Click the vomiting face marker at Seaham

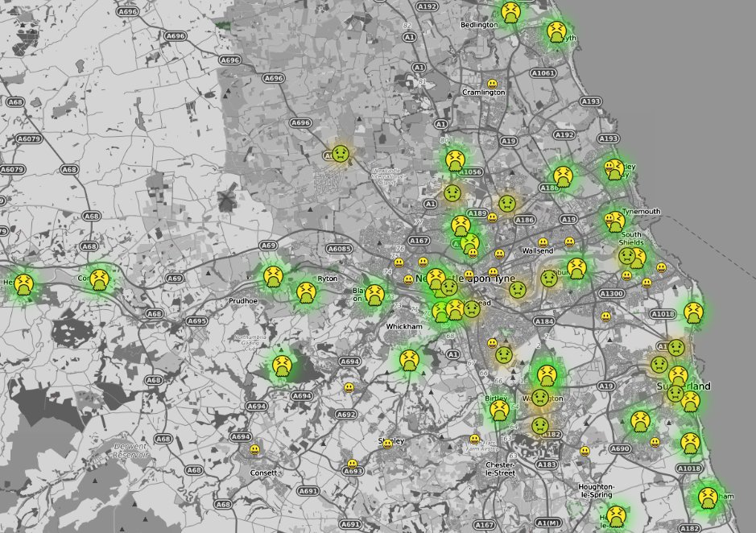pyautogui.click(x=707, y=497)
